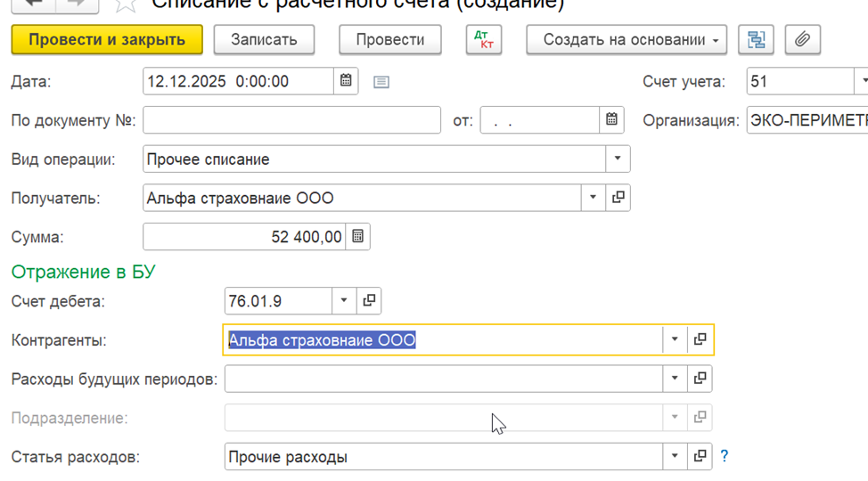The width and height of the screenshot is (868, 481).
Task: Expand 'Статья расходов' dropdown arrow
Action: coord(675,457)
